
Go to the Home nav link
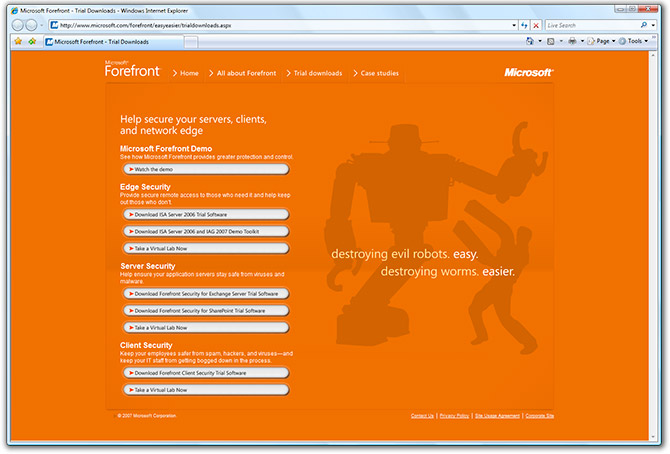click(189, 73)
